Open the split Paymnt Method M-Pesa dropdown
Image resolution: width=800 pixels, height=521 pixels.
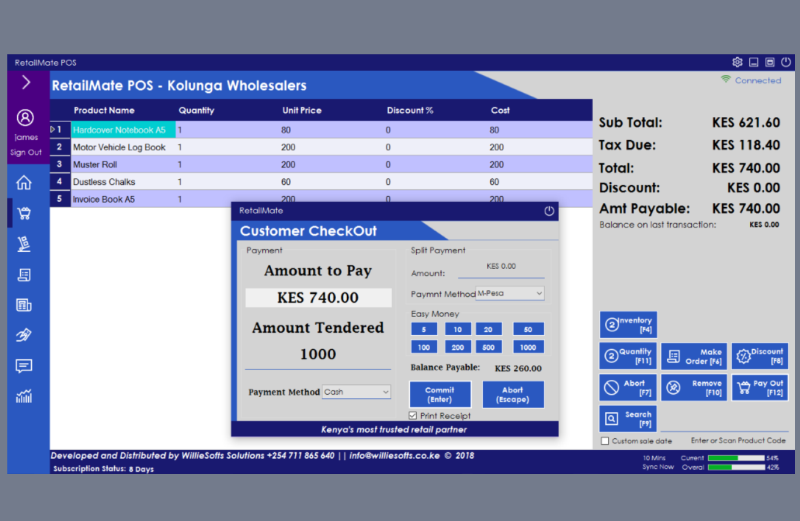[510, 293]
